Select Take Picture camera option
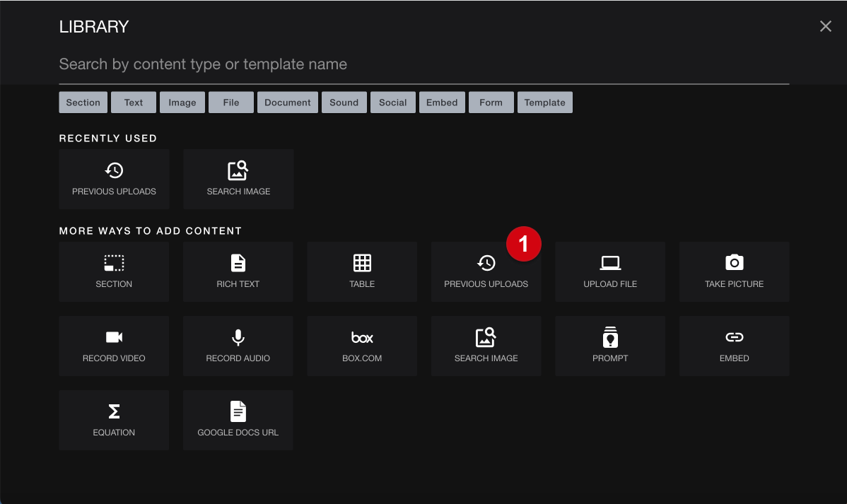 [x=734, y=271]
